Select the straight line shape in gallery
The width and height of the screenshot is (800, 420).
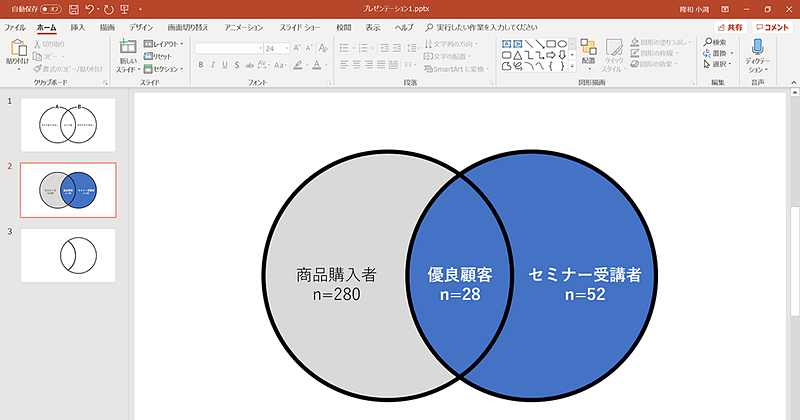point(529,44)
